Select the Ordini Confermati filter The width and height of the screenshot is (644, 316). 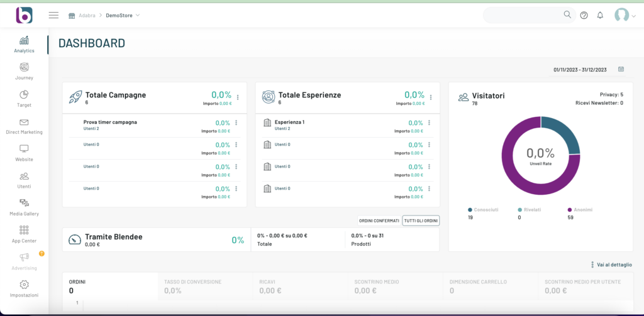[379, 221]
